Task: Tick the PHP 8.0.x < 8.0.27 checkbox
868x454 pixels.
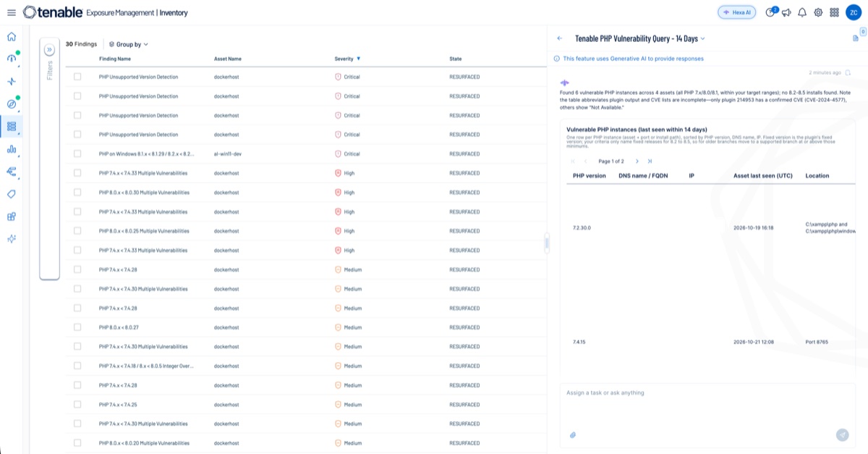Action: tap(77, 327)
